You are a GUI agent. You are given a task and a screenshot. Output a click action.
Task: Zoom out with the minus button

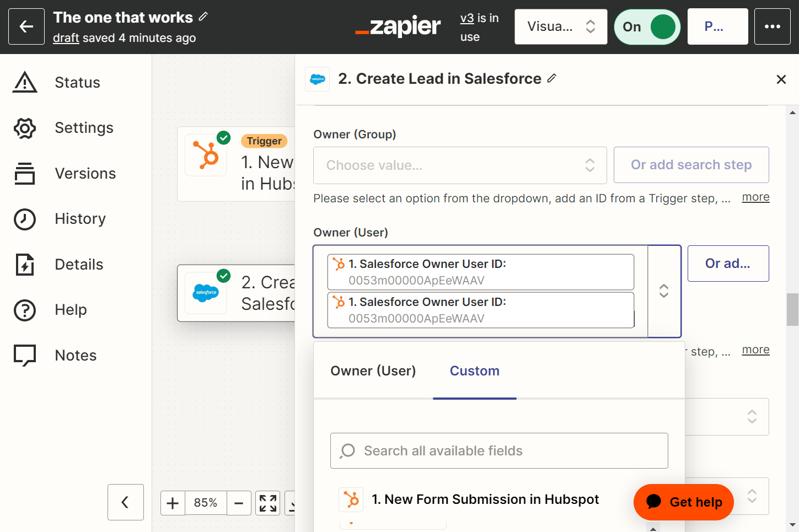[x=239, y=503]
